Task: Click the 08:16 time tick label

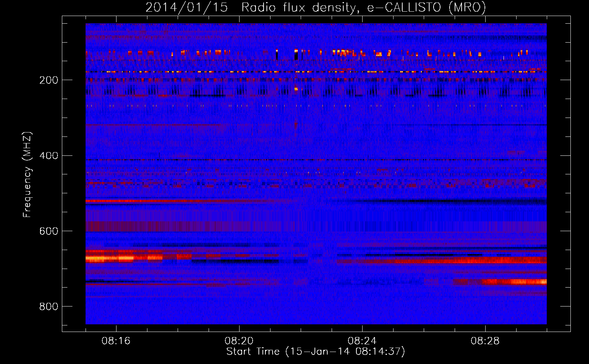Action: point(116,341)
